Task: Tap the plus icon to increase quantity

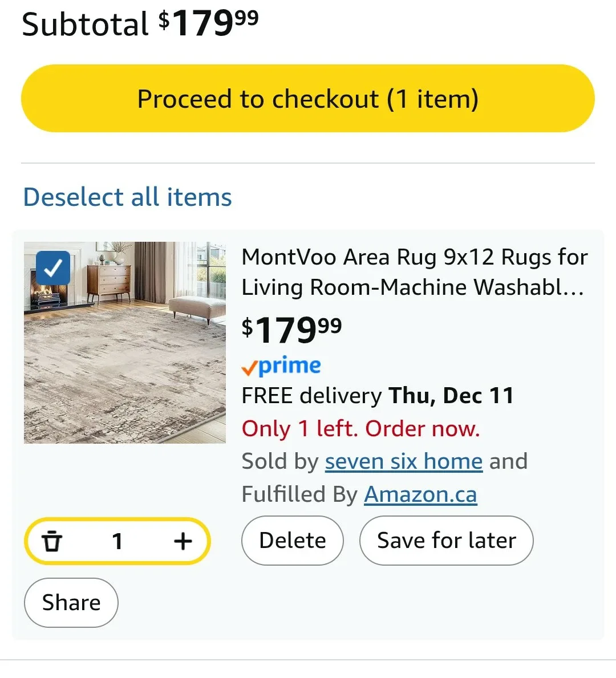Action: point(183,541)
